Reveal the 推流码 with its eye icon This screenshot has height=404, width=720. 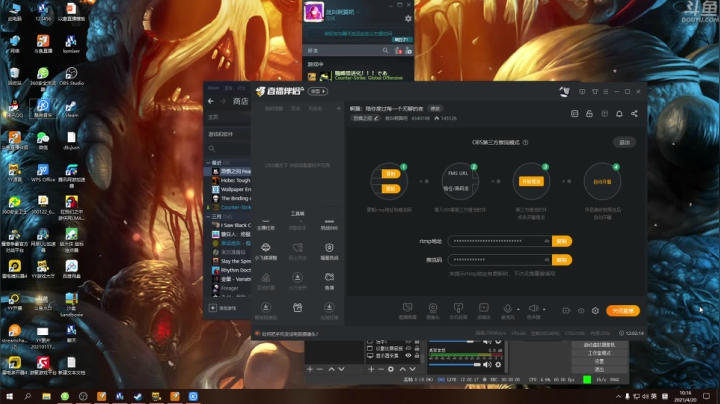coord(546,260)
